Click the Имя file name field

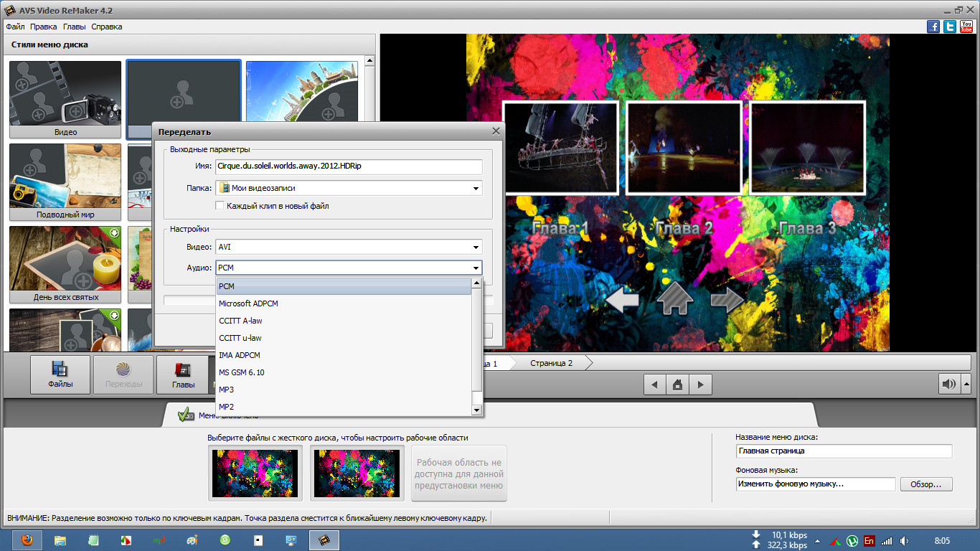349,166
